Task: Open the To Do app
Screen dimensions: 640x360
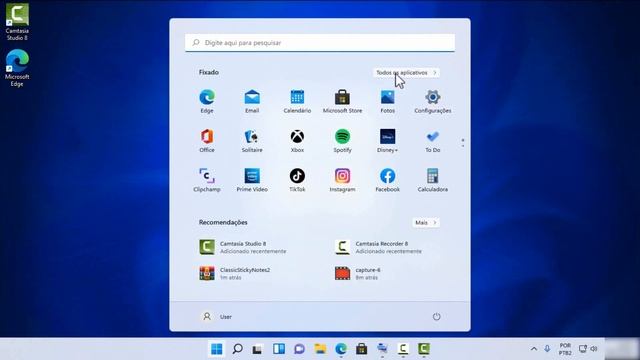Action: point(433,141)
